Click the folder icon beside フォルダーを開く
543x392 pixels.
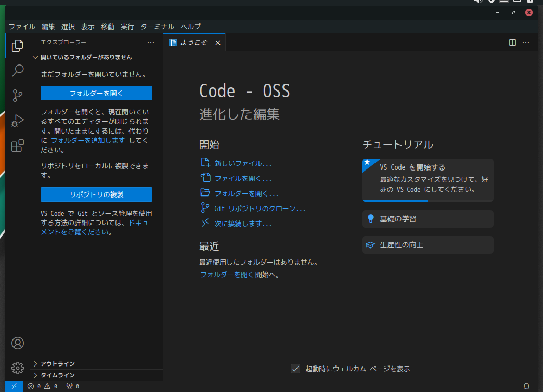205,192
